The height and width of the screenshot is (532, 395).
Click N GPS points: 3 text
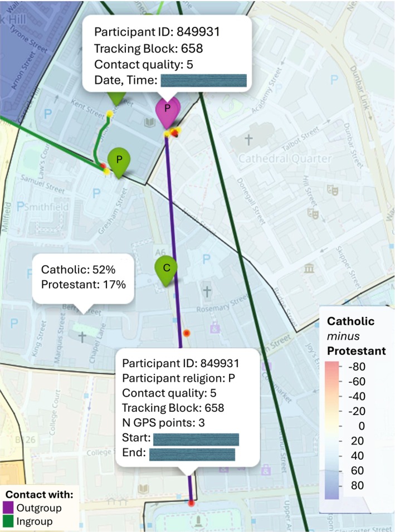pos(163,423)
